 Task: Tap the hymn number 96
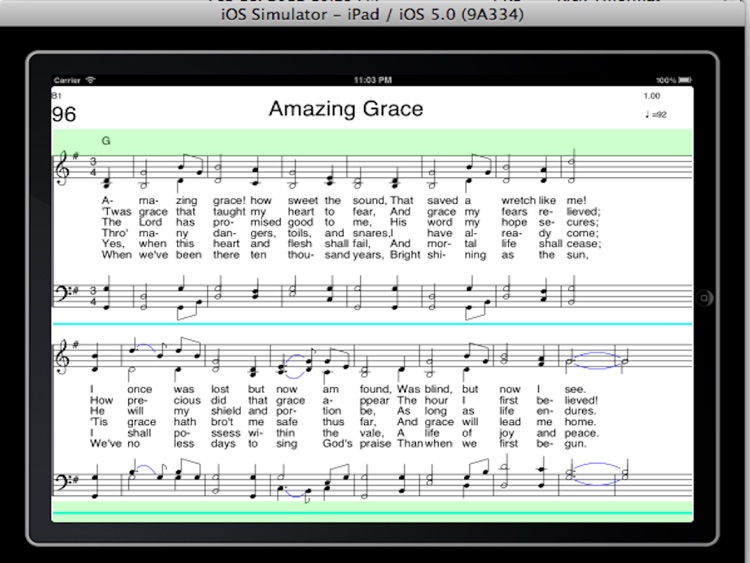click(64, 114)
